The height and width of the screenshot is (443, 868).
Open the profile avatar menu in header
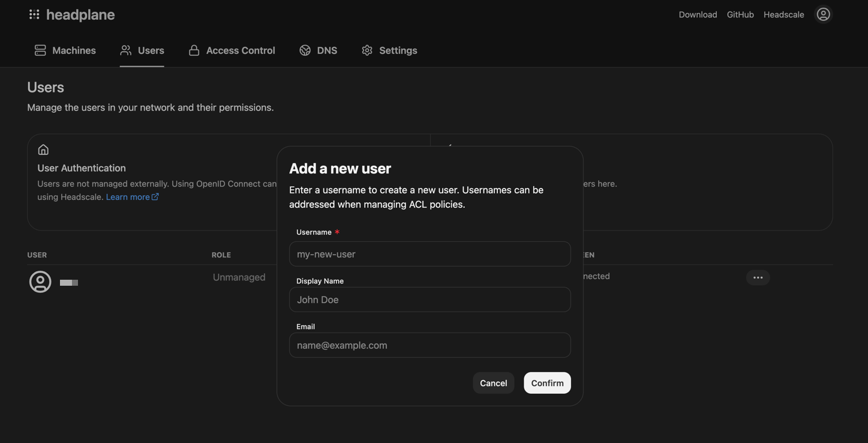point(823,14)
